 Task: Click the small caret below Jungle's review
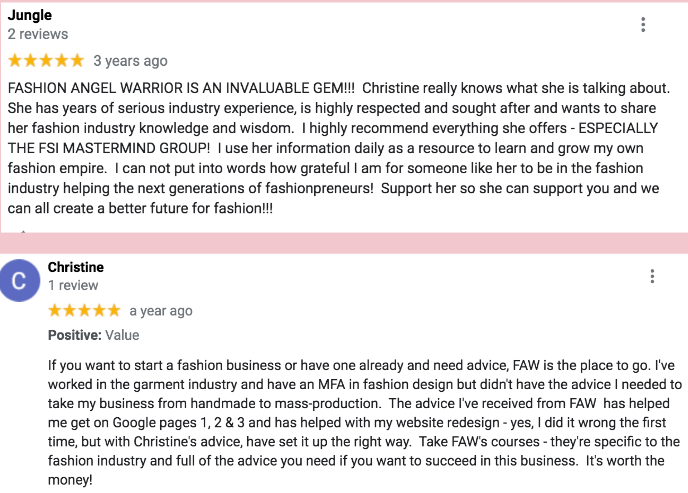point(22,232)
